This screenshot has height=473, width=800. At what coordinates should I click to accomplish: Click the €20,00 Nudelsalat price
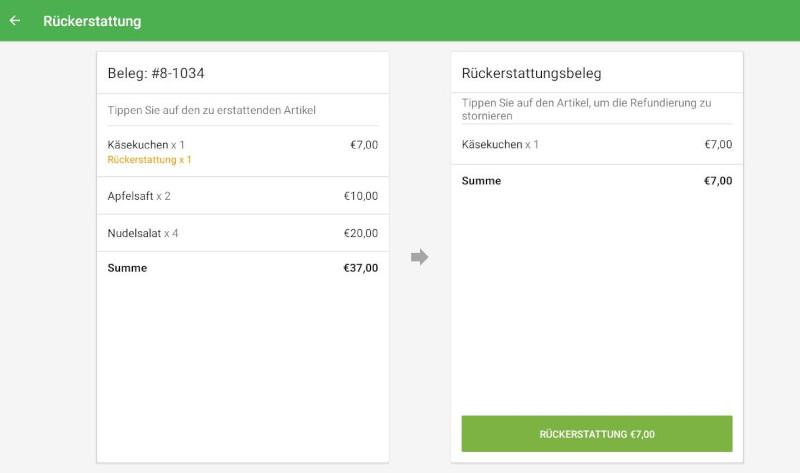[x=361, y=233]
